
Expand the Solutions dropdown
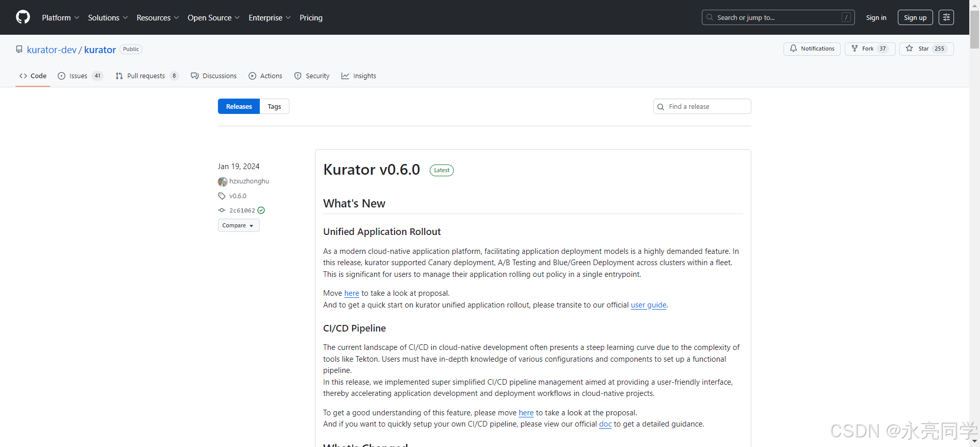[108, 17]
